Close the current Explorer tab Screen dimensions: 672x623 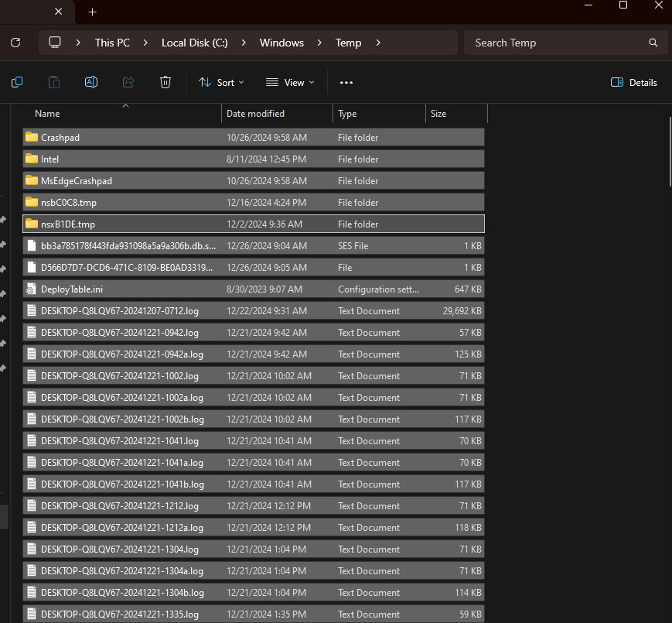point(59,12)
